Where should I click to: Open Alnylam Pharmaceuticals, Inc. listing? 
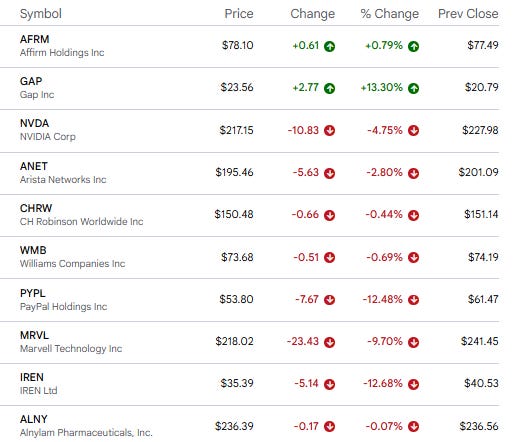pos(86,433)
